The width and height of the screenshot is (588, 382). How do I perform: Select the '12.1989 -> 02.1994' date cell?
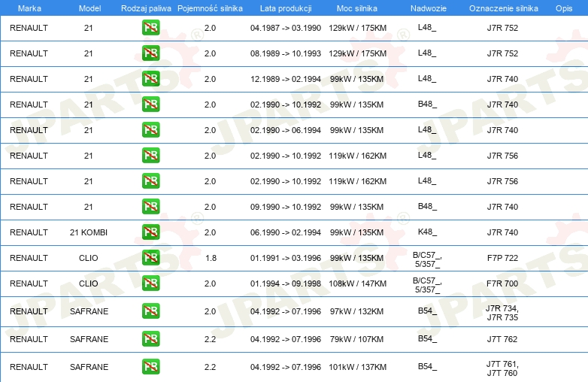tap(286, 79)
